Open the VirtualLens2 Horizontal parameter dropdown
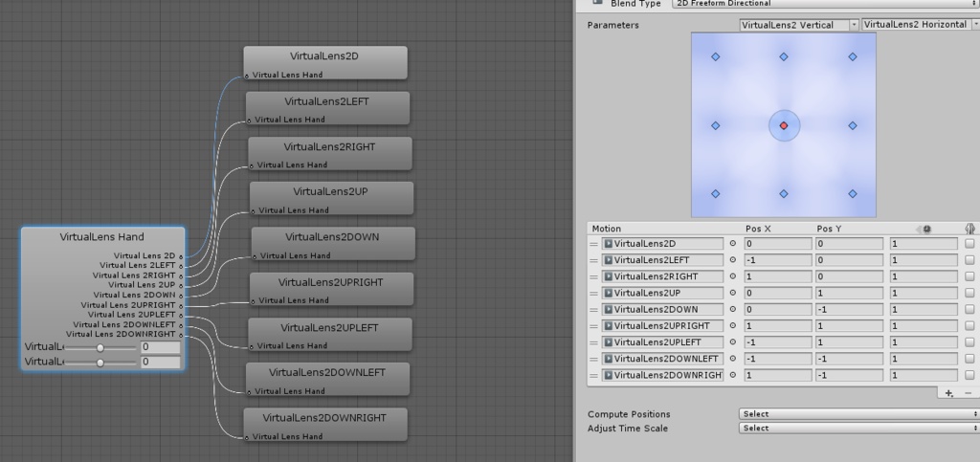Viewport: 980px width, 462px height. pos(920,25)
